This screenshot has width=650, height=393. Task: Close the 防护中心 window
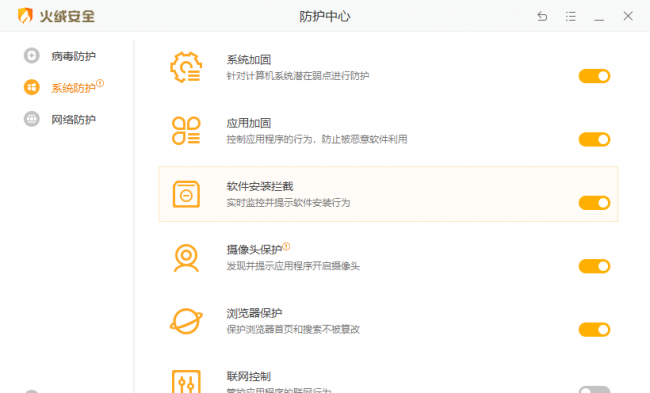click(x=628, y=16)
